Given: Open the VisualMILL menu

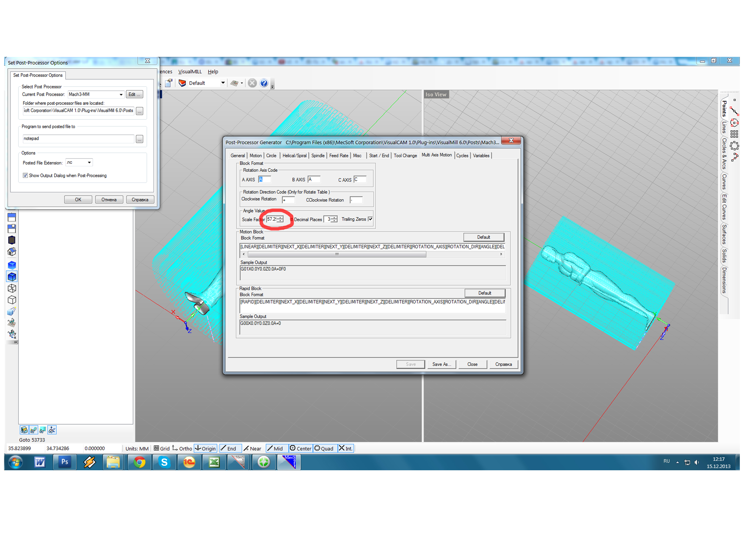Looking at the screenshot, I should click(190, 72).
